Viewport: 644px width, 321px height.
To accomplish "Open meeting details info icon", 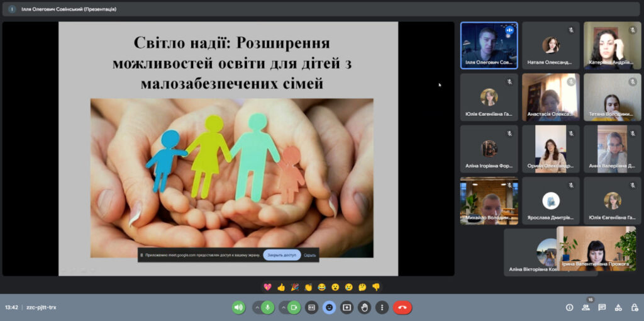I will pos(569,308).
